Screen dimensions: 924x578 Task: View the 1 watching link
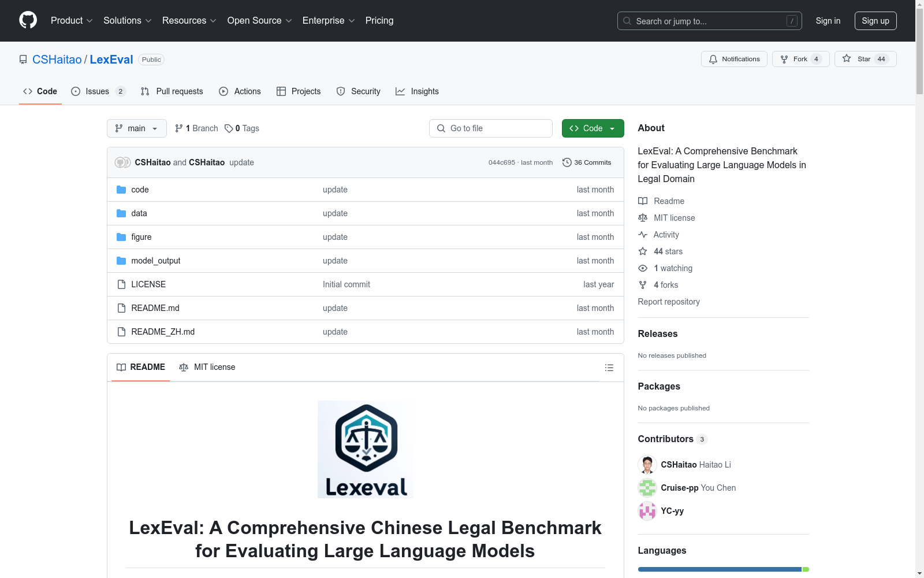[665, 268]
